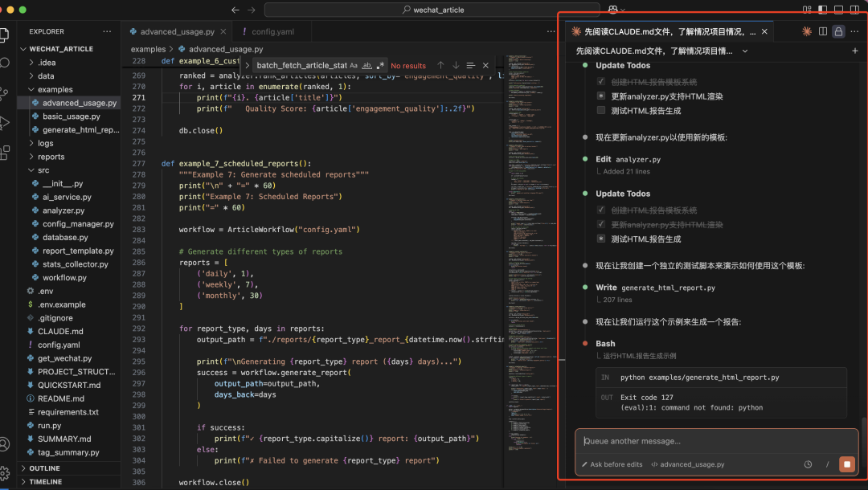Image resolution: width=868 pixels, height=490 pixels.
Task: Open slash commands in Claude input
Action: (x=828, y=464)
